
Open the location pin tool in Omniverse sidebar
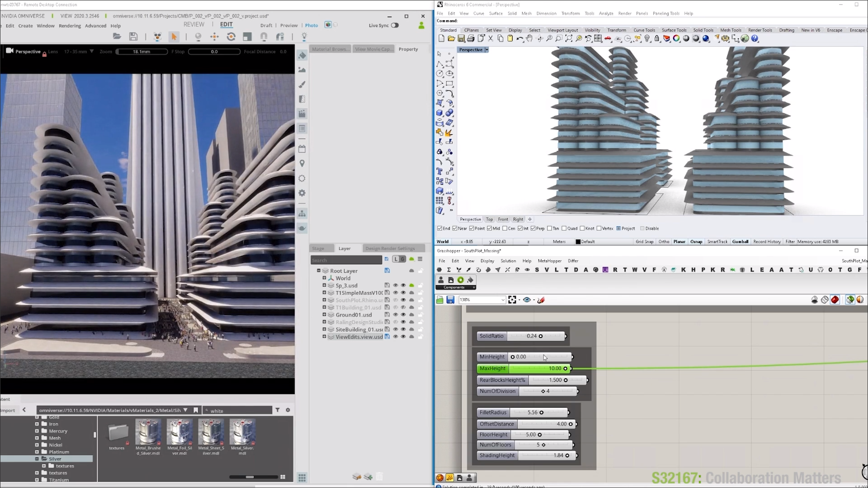(x=302, y=164)
